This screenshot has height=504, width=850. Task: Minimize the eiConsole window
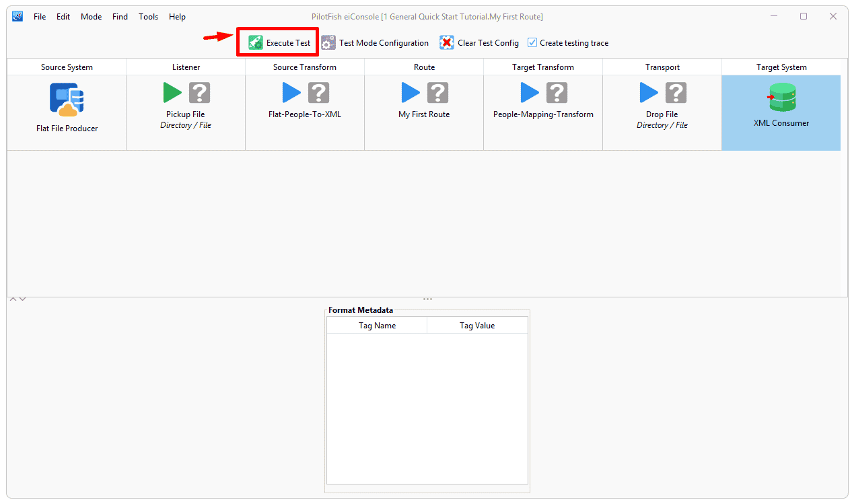[x=773, y=17]
